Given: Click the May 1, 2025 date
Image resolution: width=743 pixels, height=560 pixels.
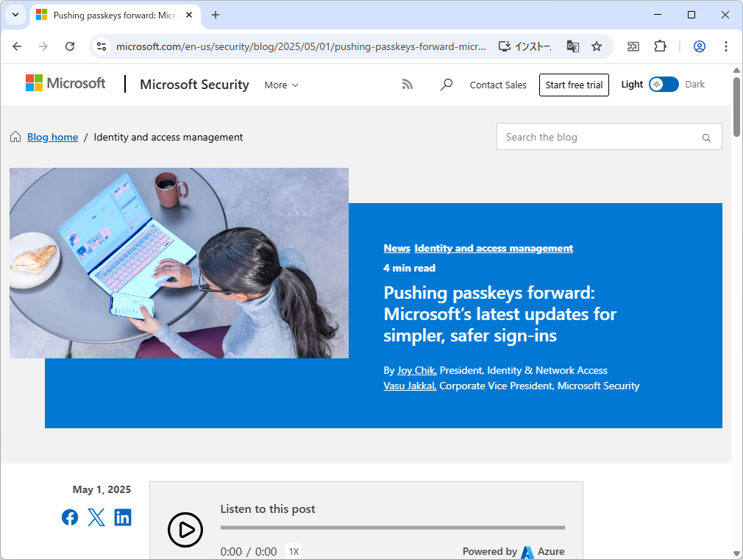Looking at the screenshot, I should 102,489.
